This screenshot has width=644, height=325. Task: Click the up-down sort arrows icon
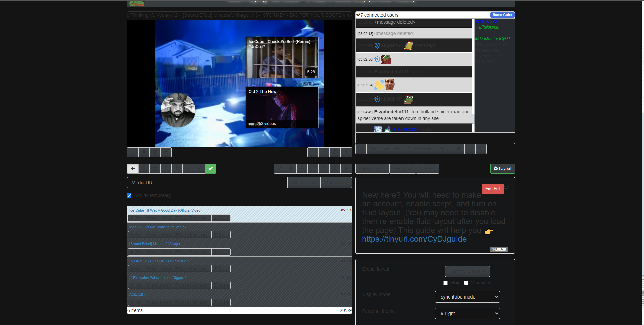point(188,169)
